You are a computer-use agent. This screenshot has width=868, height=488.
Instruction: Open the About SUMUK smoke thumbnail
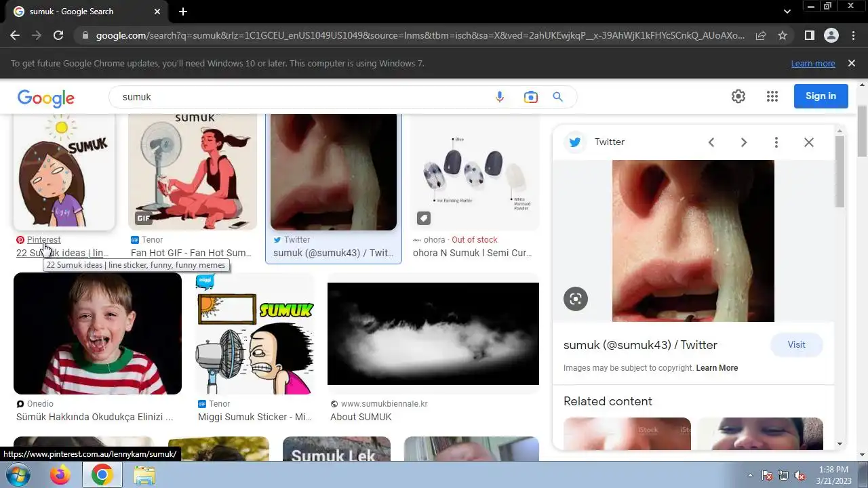(x=433, y=333)
